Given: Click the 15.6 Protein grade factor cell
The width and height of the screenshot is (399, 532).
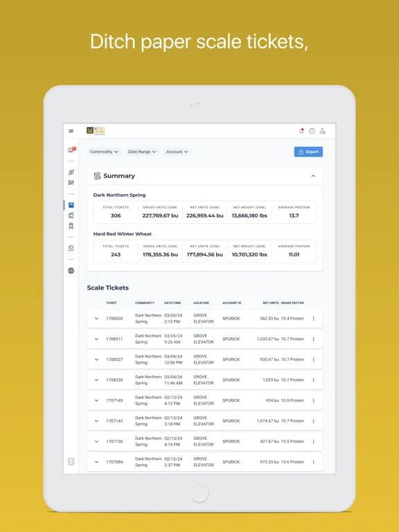Looking at the screenshot, I should point(292,462).
